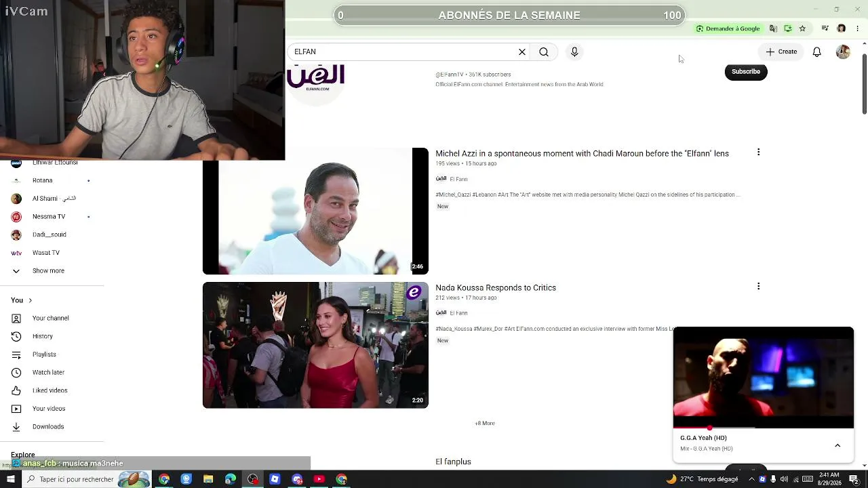Expand the miniplayer queue with the chevron
868x488 pixels.
click(x=837, y=445)
